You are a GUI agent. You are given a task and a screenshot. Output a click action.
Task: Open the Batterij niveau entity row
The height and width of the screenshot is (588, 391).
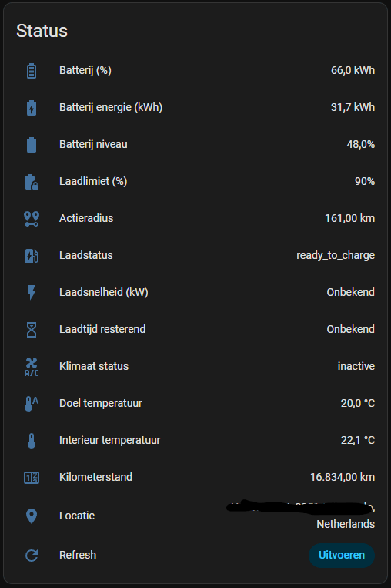(195, 144)
